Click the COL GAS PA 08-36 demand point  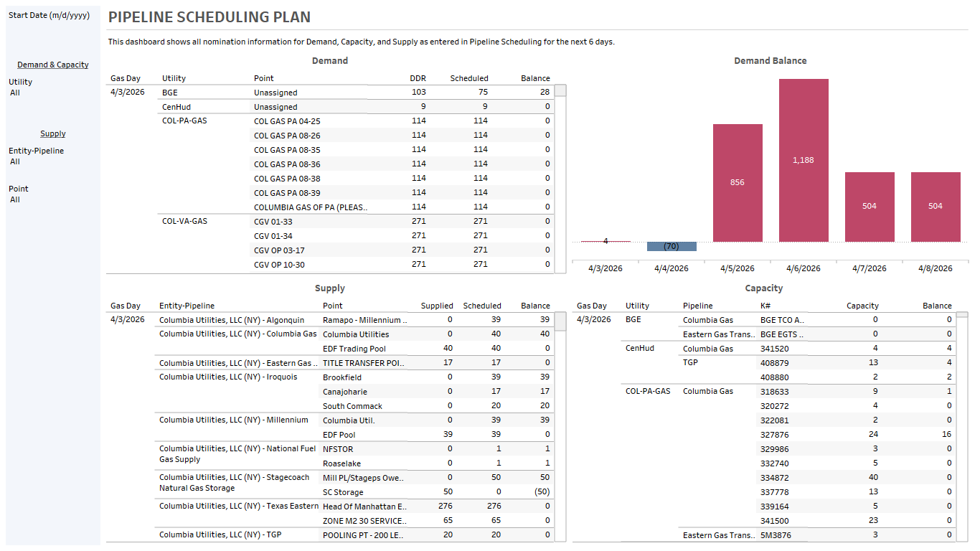(x=287, y=164)
